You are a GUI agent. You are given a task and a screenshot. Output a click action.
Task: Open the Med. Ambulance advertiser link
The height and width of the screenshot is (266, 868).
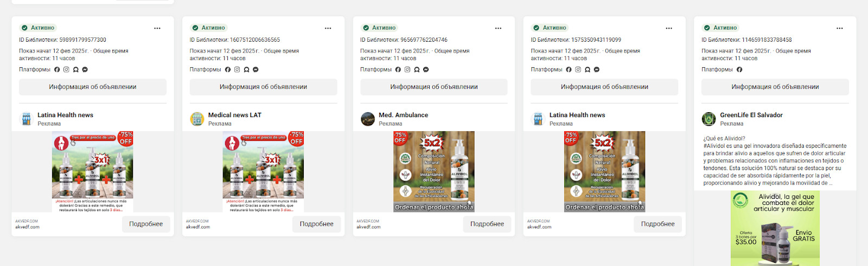pos(404,115)
